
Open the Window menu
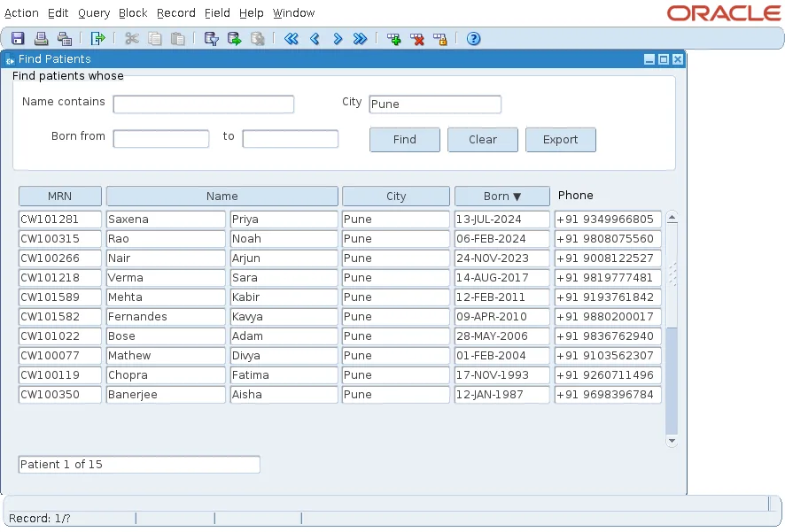click(x=293, y=13)
